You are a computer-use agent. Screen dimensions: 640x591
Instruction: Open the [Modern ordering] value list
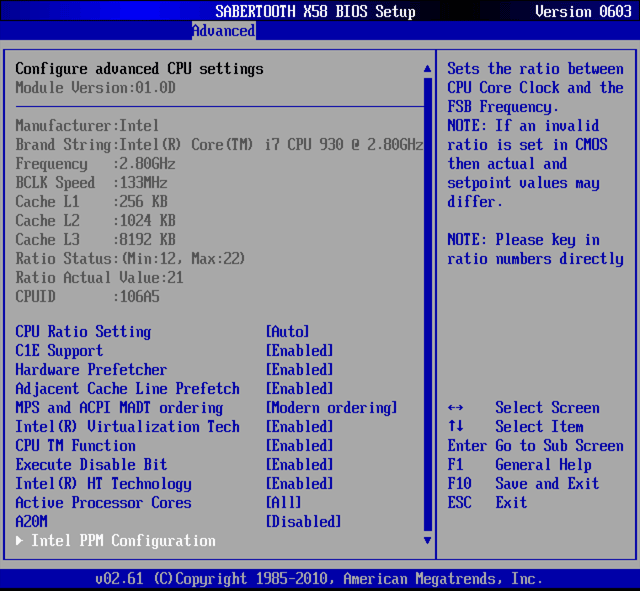(x=331, y=407)
